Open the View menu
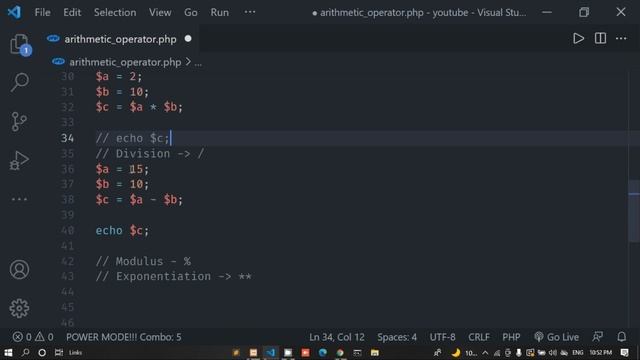The image size is (640, 360). [x=160, y=12]
